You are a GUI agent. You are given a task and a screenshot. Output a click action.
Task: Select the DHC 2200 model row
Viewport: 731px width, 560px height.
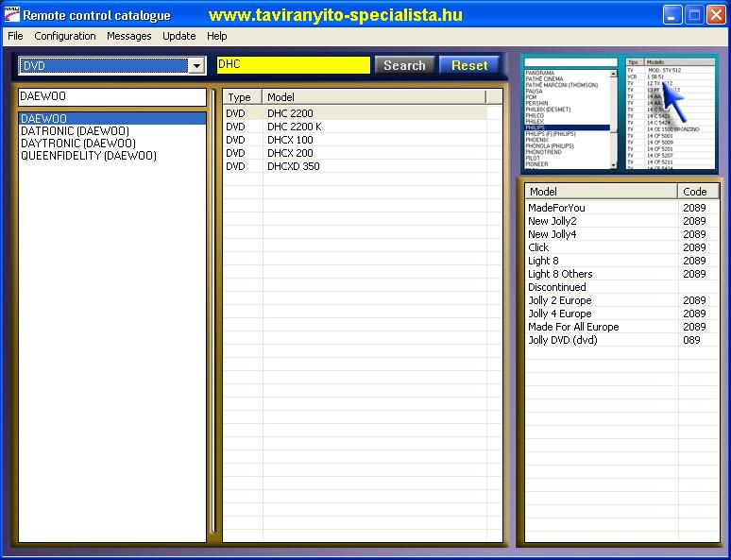tap(355, 113)
